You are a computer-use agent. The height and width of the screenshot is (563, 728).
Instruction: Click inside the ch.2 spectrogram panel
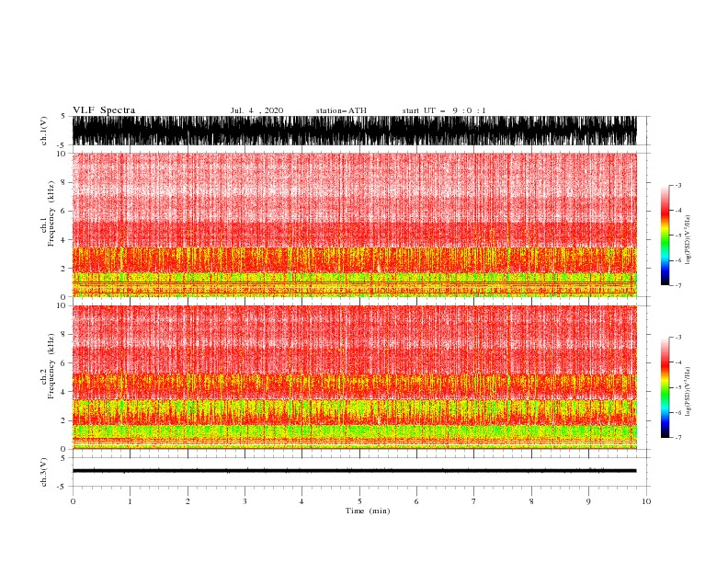(354, 377)
